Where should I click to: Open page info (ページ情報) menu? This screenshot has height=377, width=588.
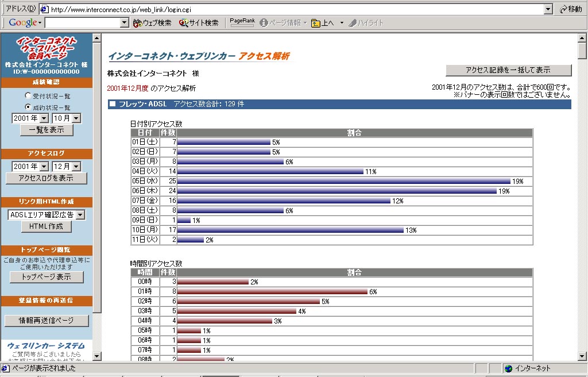pos(283,23)
